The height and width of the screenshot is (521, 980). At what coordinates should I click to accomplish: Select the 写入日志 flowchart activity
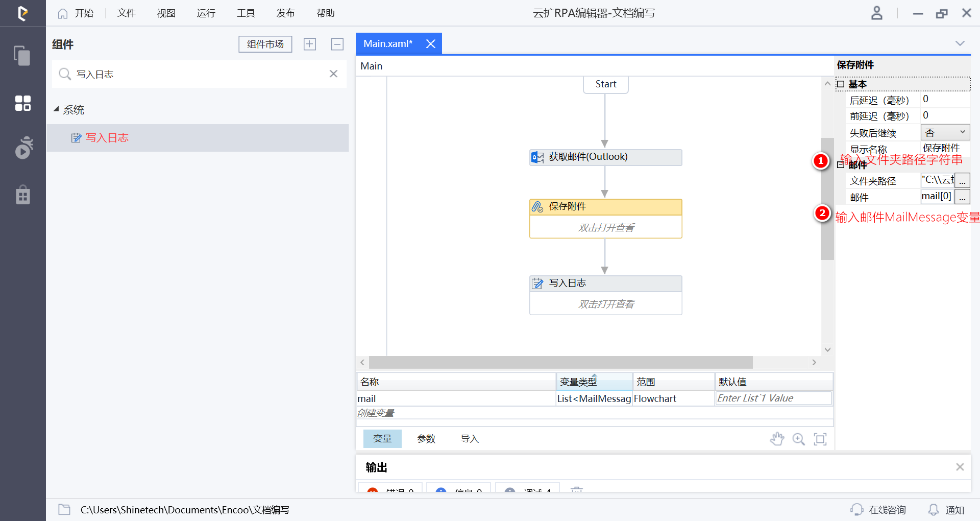tap(606, 295)
